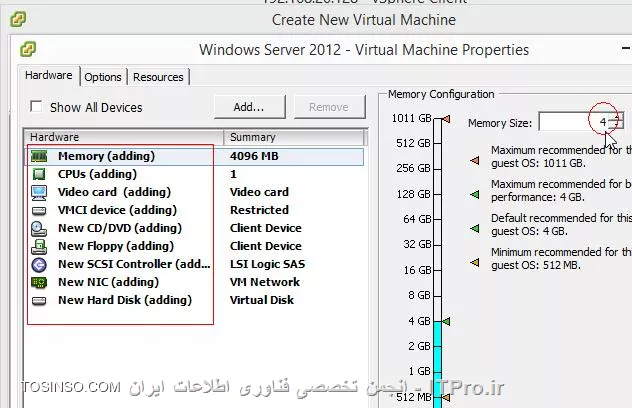Click the red triangle legend for maximum guest OS

(475, 160)
